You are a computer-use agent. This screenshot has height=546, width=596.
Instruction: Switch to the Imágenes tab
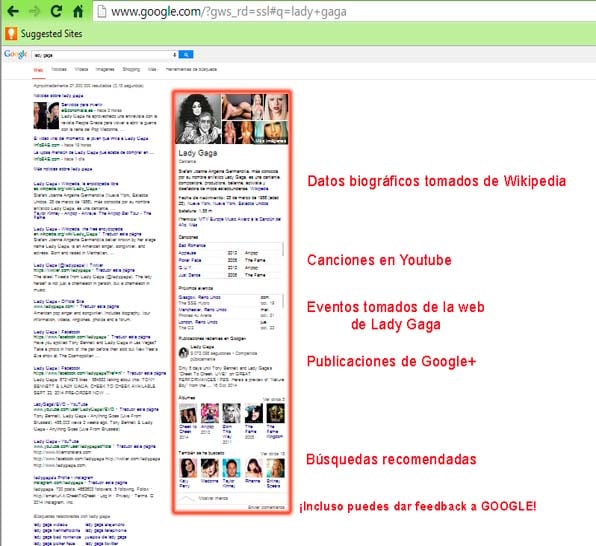point(105,69)
